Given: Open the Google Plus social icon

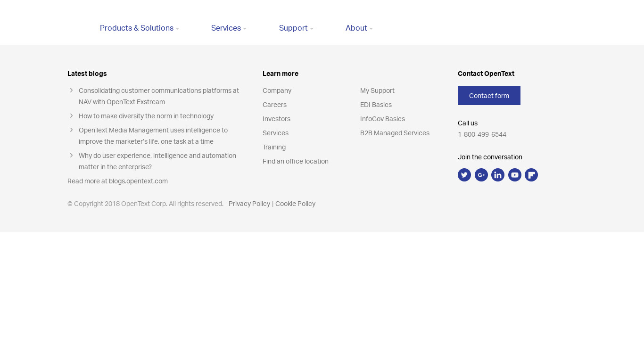Looking at the screenshot, I should [x=481, y=175].
